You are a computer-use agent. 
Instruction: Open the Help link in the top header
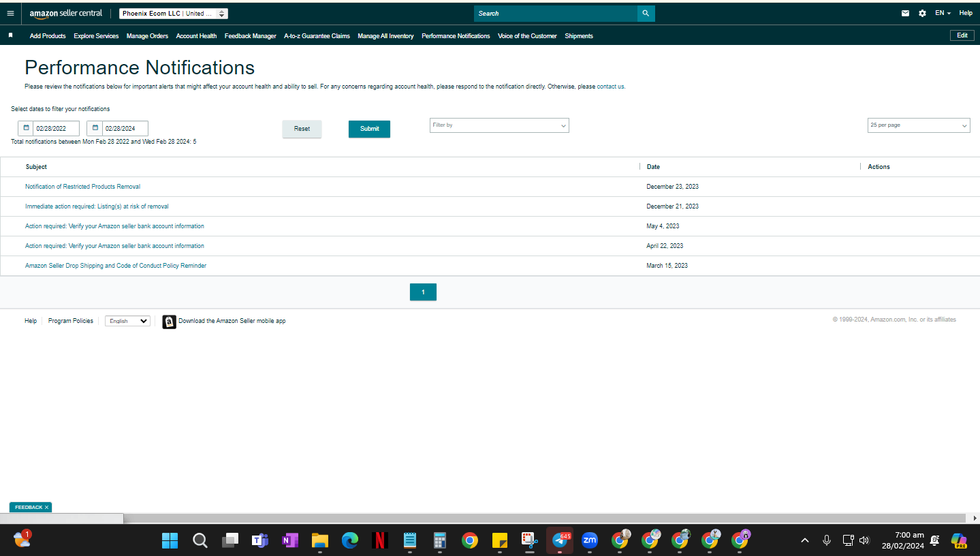coord(966,13)
